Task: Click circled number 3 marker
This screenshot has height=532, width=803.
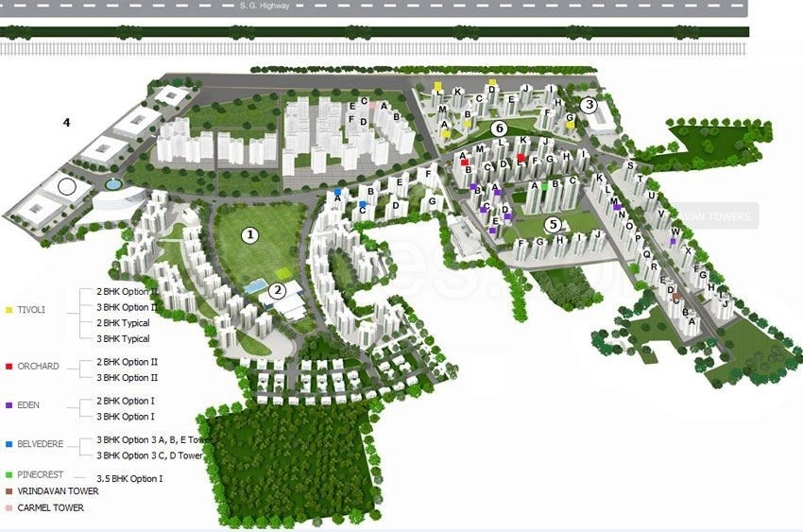Action: 589,105
